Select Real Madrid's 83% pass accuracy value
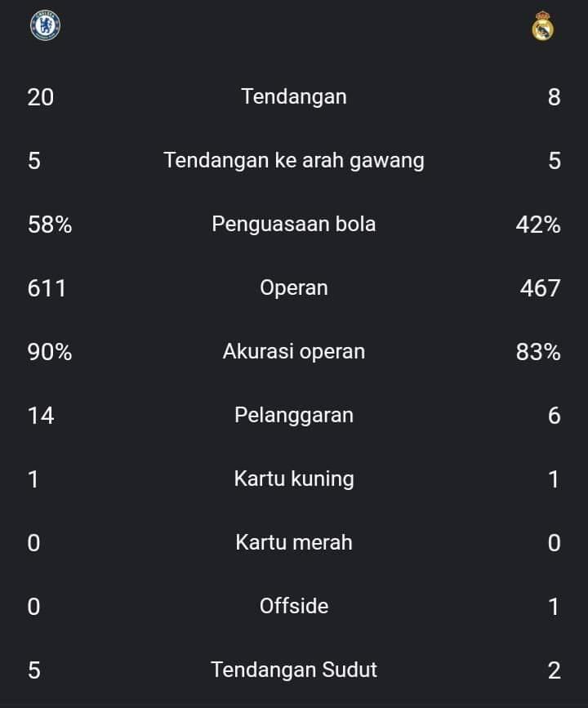The width and height of the screenshot is (588, 708). click(x=538, y=352)
